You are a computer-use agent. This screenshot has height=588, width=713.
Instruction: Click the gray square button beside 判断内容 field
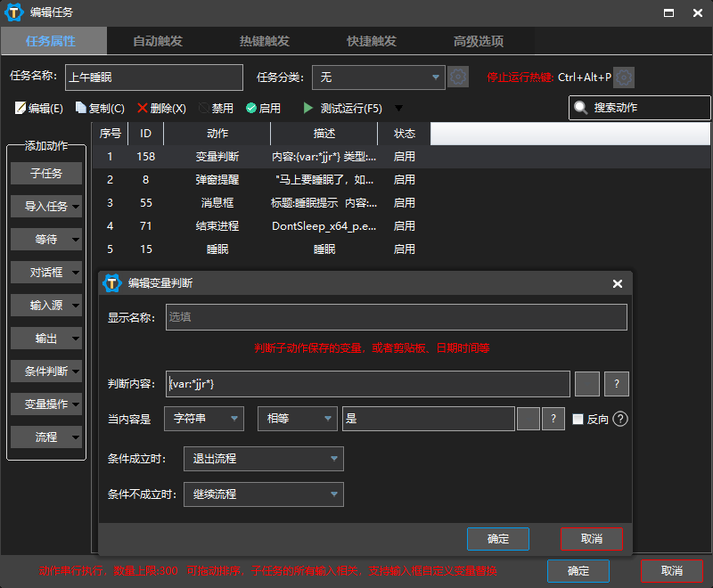587,384
